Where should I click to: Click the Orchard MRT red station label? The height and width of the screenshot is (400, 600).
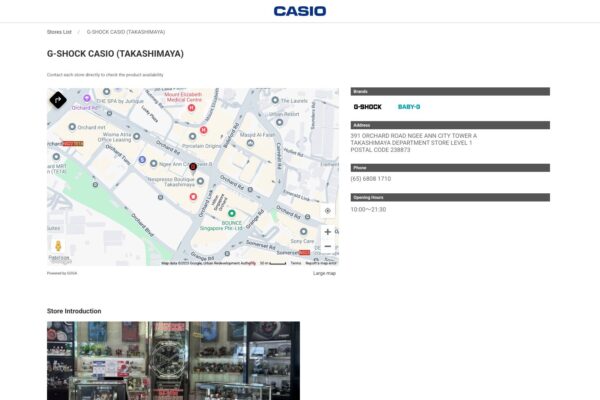click(x=73, y=144)
